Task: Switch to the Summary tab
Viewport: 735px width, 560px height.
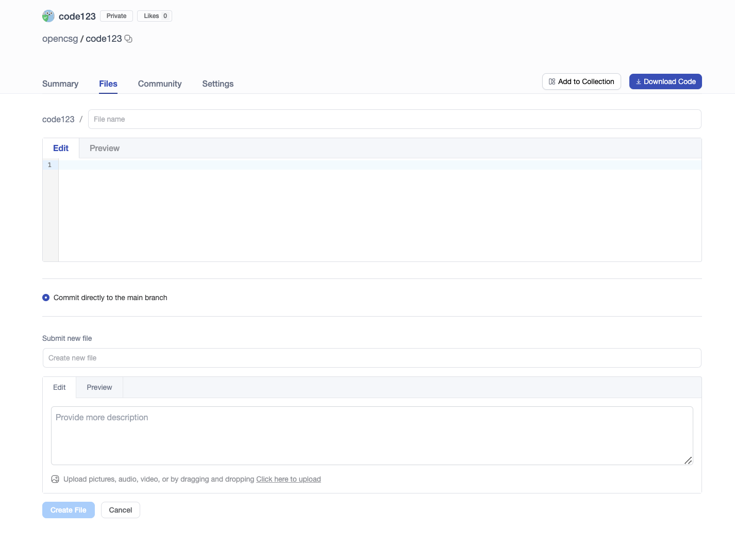Action: point(60,84)
